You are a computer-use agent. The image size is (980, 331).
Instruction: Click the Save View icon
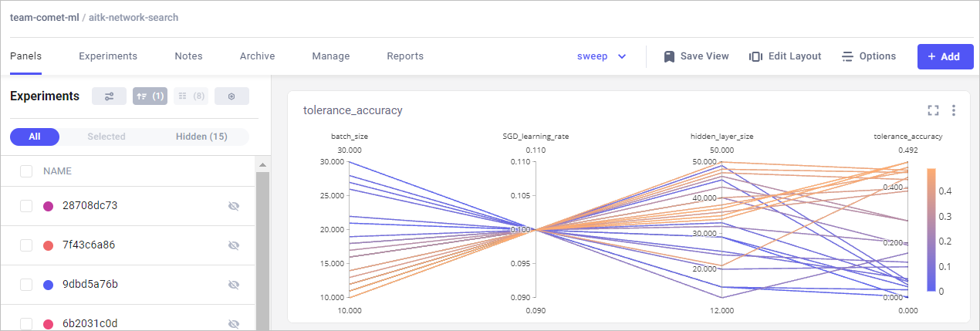669,56
